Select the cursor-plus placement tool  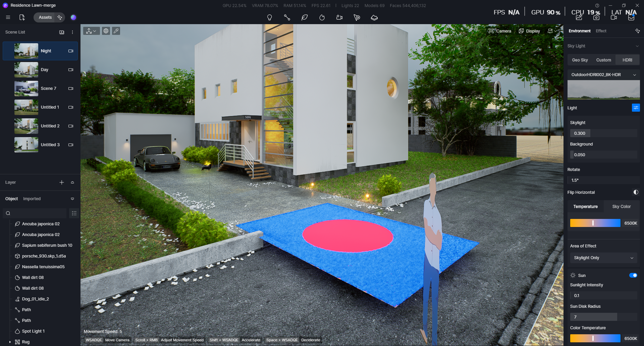(357, 17)
